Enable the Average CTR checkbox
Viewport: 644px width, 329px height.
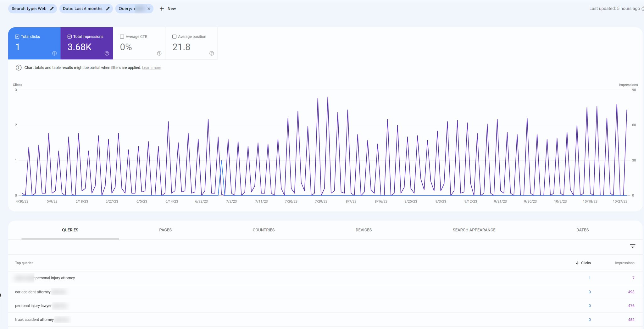(122, 37)
